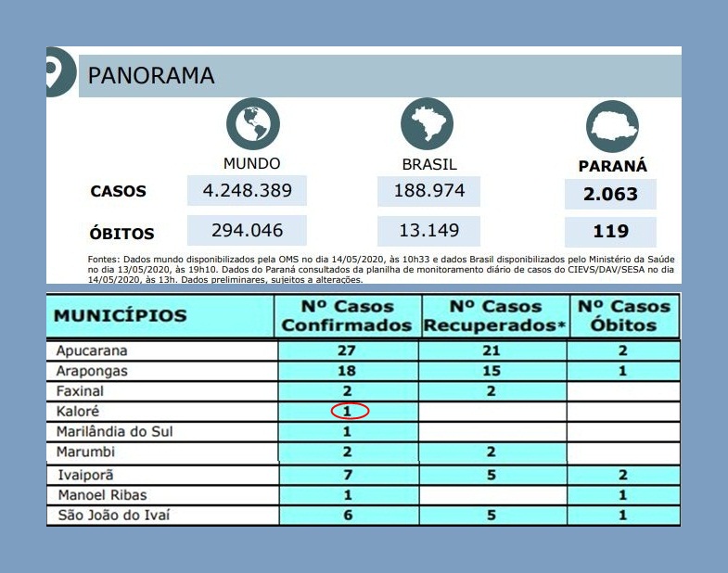Image resolution: width=728 pixels, height=573 pixels.
Task: Click the PARANÁ label
Action: pyautogui.click(x=612, y=166)
